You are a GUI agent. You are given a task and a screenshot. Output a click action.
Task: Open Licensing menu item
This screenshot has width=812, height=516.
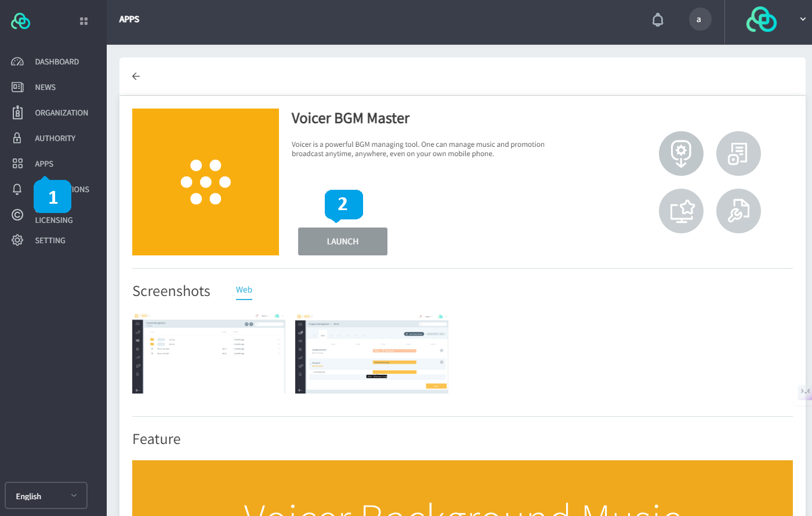[54, 220]
